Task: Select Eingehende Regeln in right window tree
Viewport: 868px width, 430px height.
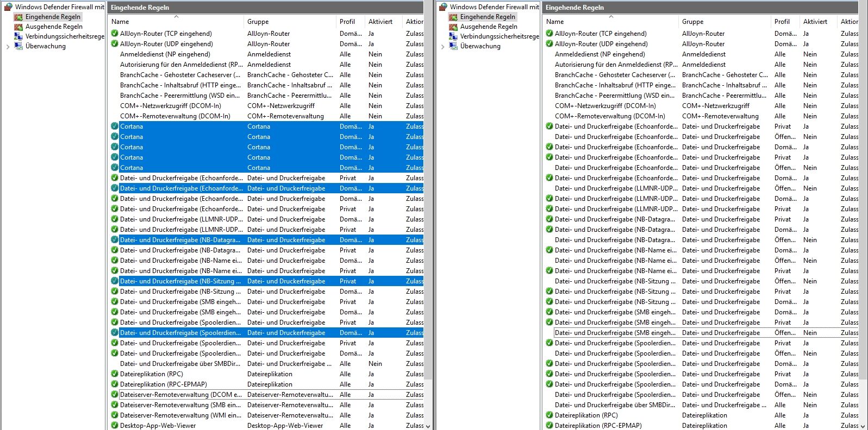Action: pos(488,17)
